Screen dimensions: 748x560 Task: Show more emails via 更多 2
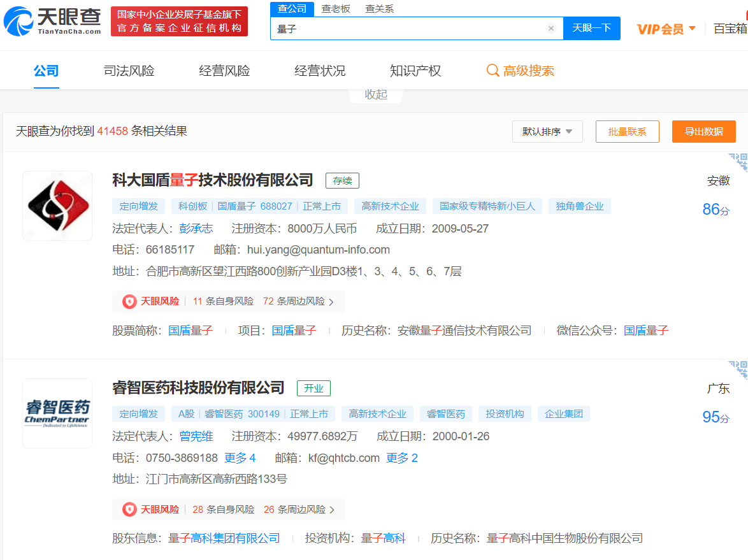point(401,458)
